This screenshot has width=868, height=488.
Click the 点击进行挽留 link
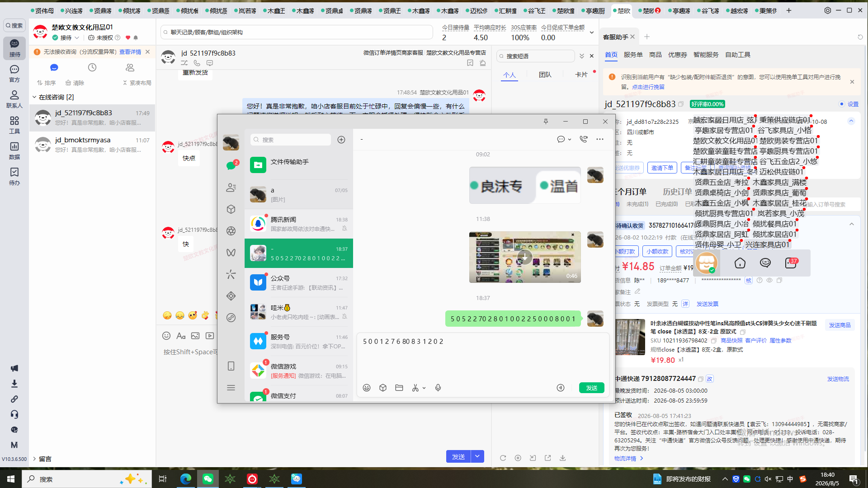click(x=648, y=87)
